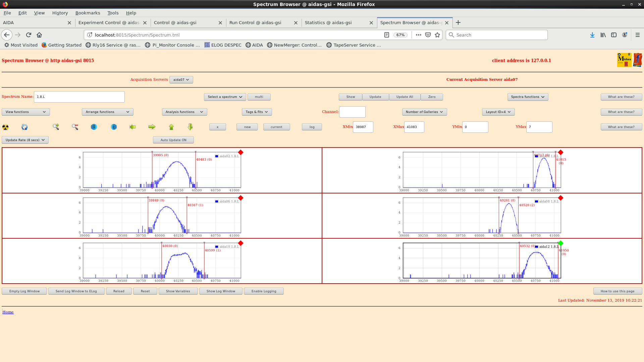Open the Bookmarks menu
This screenshot has width=644, height=362.
[88, 13]
